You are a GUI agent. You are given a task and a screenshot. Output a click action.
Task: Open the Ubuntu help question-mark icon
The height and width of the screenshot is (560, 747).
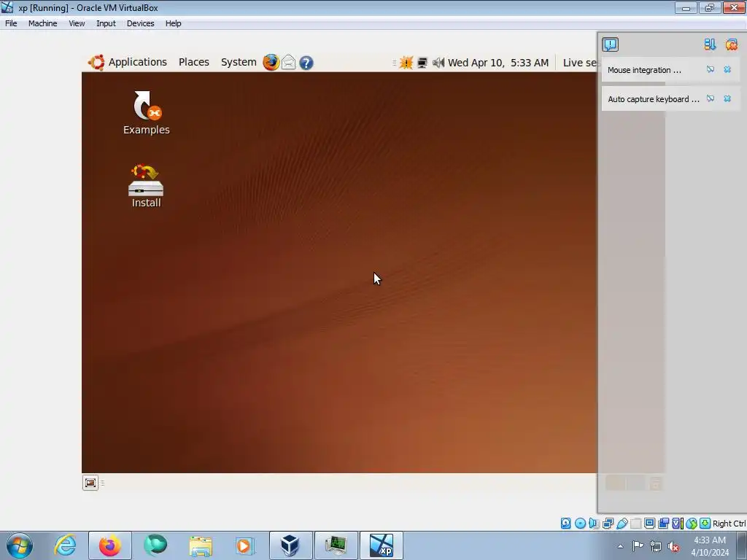306,63
